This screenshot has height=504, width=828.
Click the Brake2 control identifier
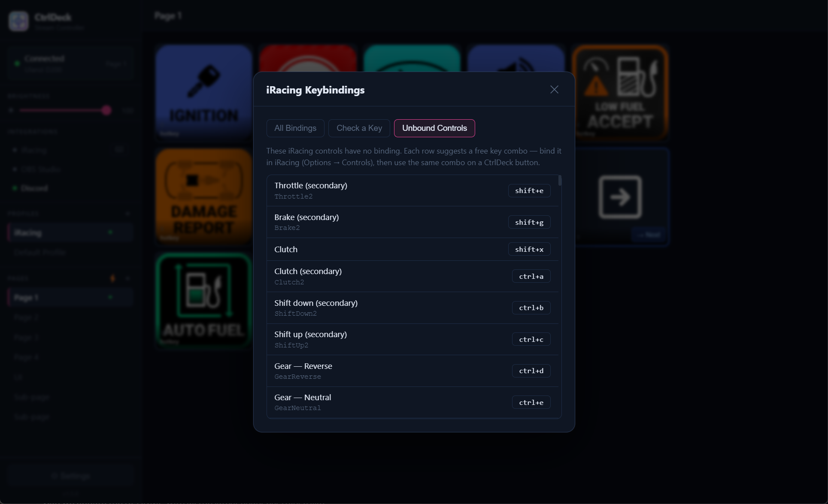pos(287,228)
